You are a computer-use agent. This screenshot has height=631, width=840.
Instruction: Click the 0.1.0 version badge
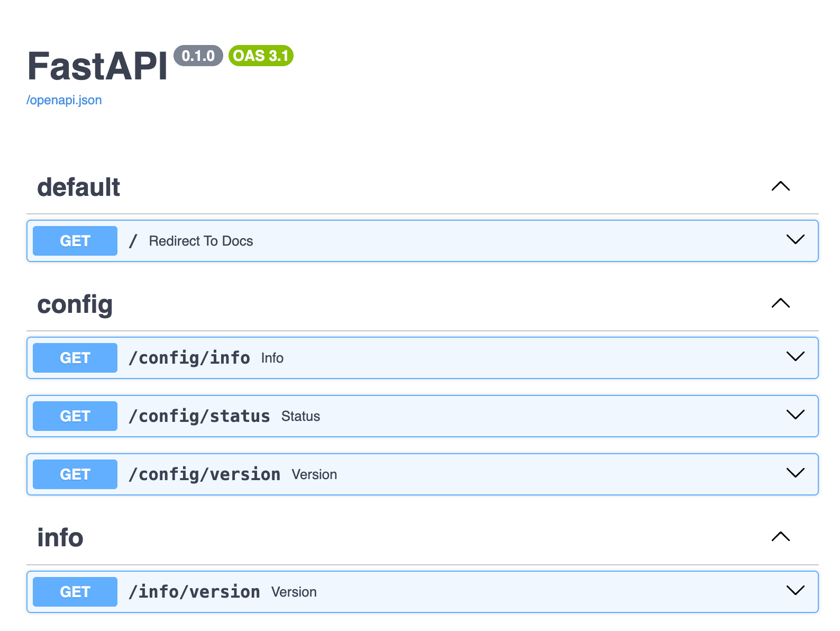coord(198,56)
